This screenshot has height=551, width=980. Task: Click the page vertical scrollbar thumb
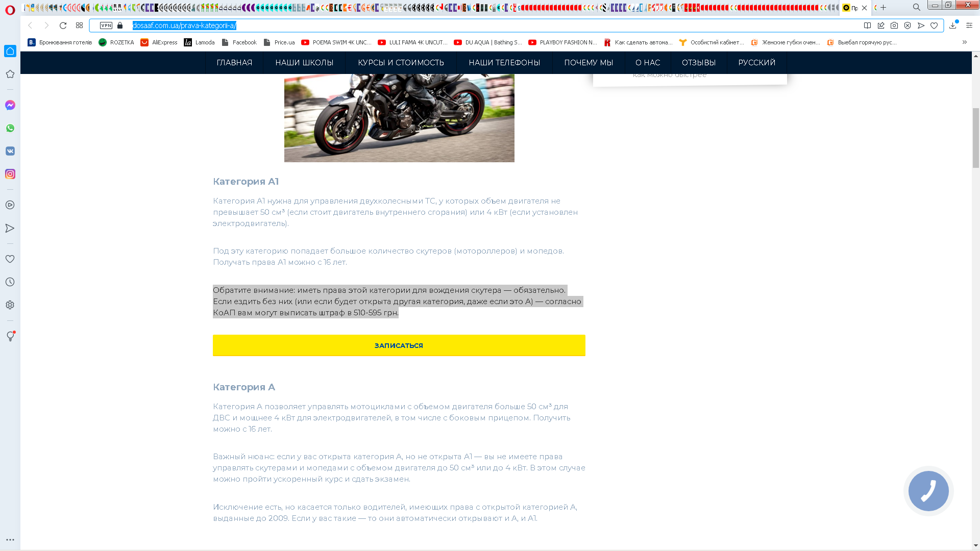click(x=976, y=138)
